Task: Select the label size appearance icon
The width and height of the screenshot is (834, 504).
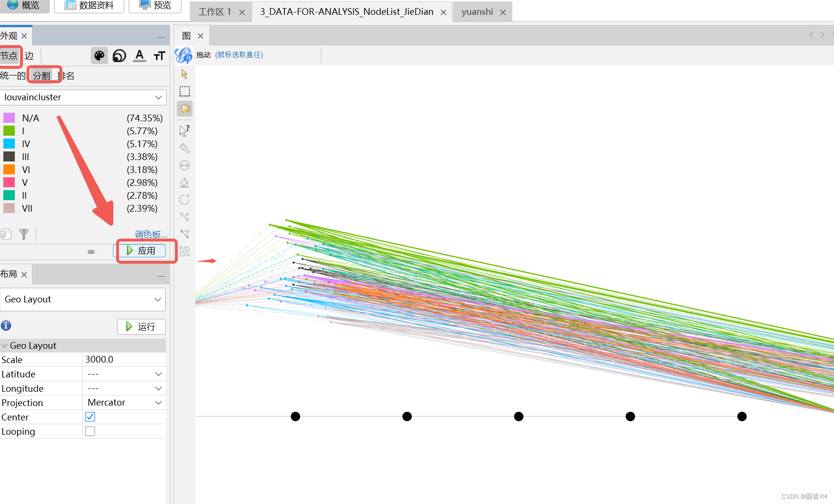Action: click(x=159, y=55)
